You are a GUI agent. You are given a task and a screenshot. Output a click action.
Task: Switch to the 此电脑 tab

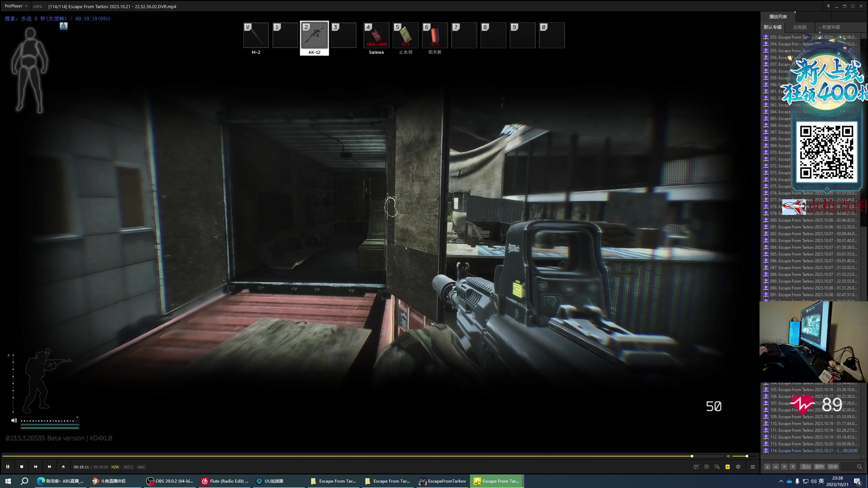800,27
